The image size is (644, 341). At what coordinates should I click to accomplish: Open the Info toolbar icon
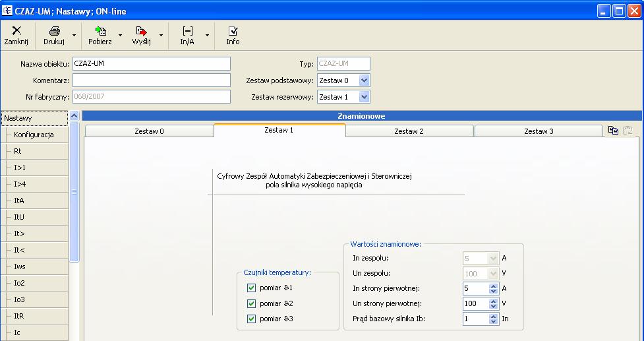(x=233, y=31)
